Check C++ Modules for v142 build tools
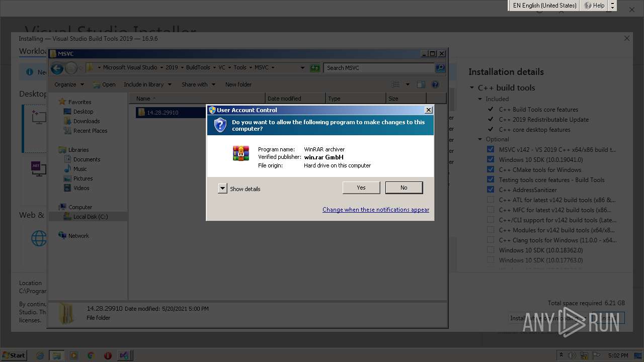Image resolution: width=644 pixels, height=362 pixels. [491, 230]
